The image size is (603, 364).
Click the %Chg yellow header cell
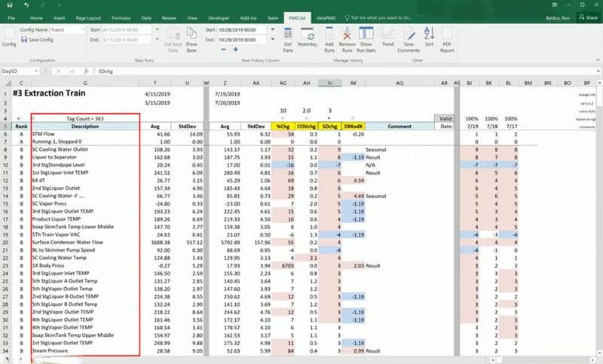click(x=283, y=127)
